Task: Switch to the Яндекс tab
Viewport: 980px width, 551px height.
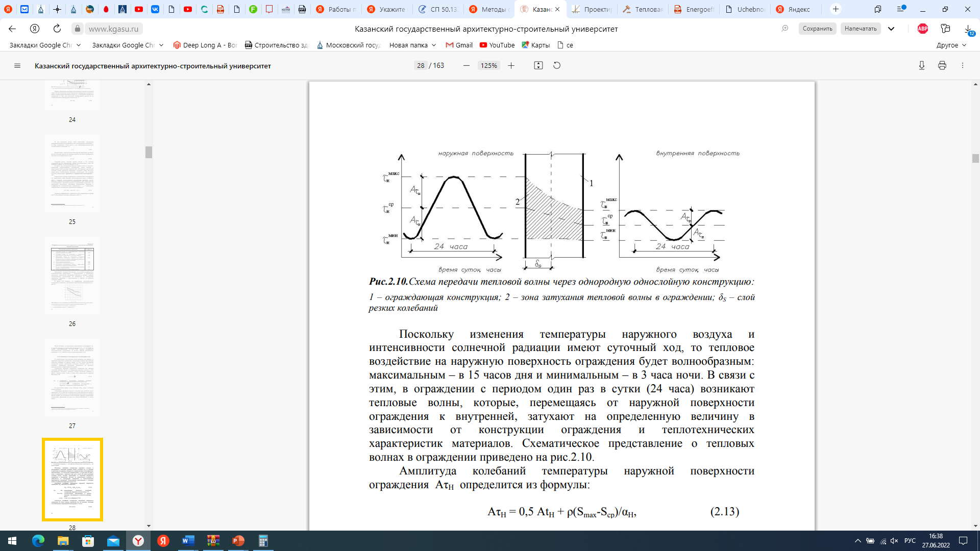Action: coord(795,9)
